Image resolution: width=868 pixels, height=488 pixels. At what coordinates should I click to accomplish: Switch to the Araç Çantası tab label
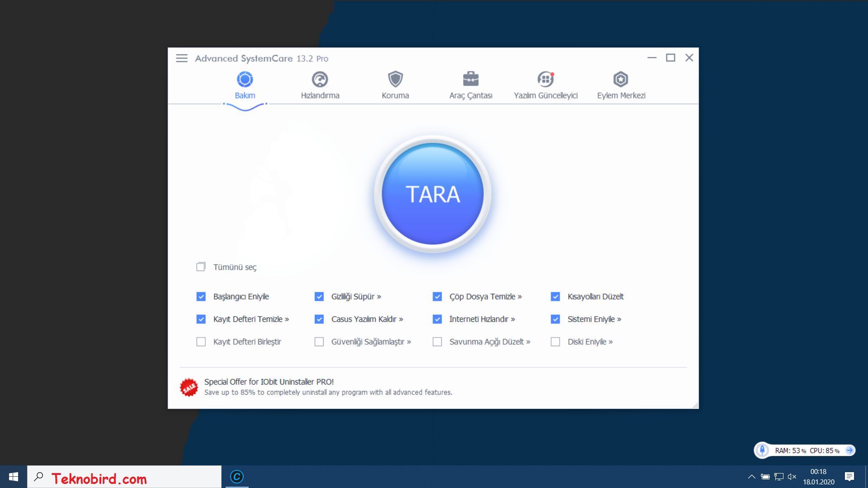471,95
